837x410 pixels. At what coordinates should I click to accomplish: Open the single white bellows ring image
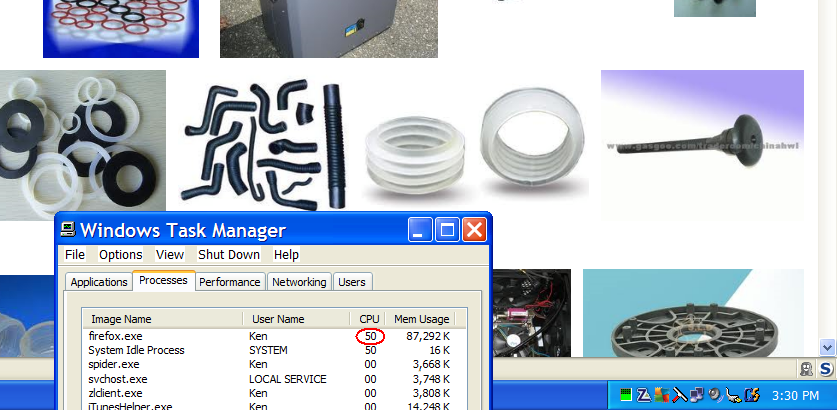coord(531,140)
